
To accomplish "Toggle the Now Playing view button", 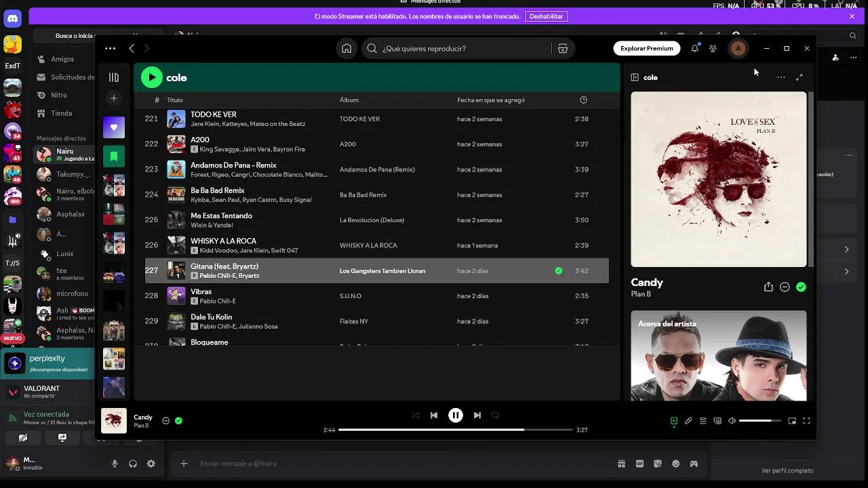I will point(673,421).
